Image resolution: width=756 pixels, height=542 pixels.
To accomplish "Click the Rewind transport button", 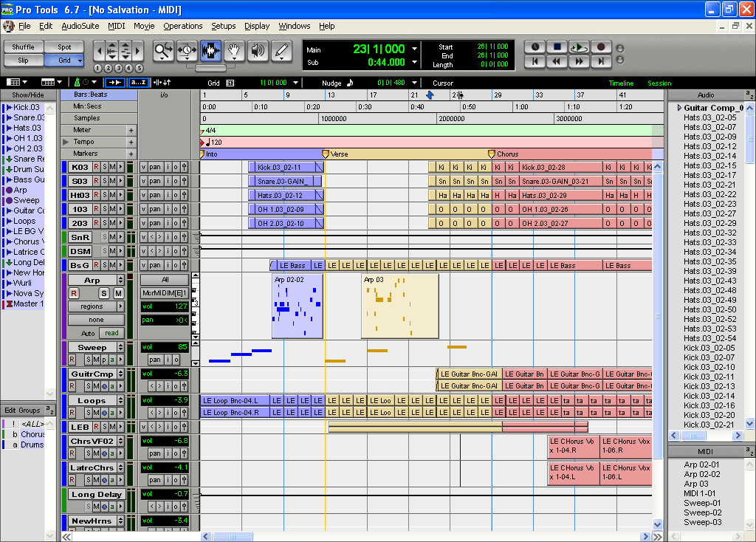I will [x=557, y=61].
